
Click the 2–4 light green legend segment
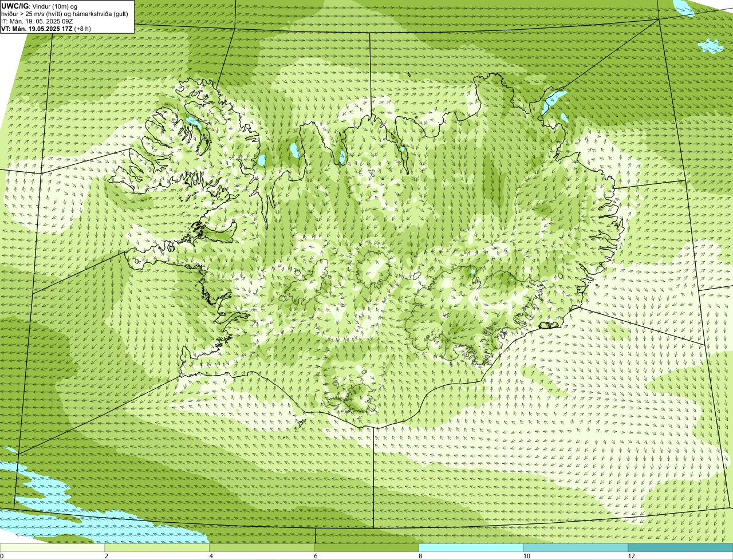point(157,548)
